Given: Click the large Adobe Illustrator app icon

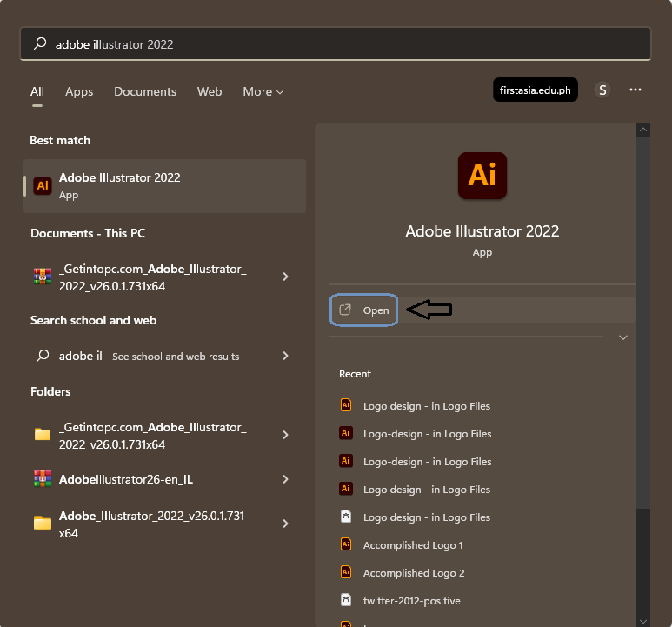Looking at the screenshot, I should tap(482, 176).
